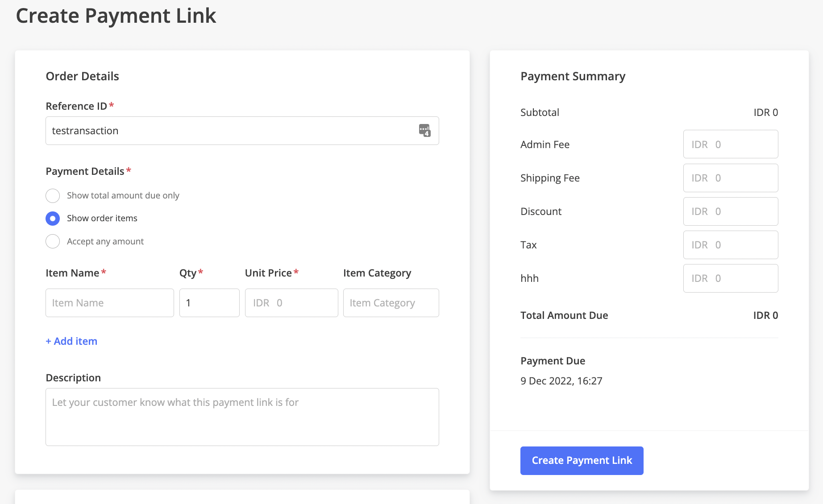The height and width of the screenshot is (504, 823).
Task: Click the Admin Fee amount field
Action: click(x=731, y=145)
